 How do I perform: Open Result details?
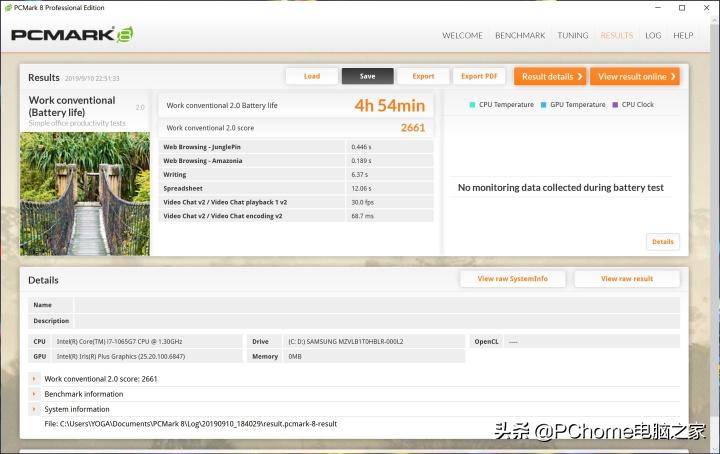click(551, 77)
